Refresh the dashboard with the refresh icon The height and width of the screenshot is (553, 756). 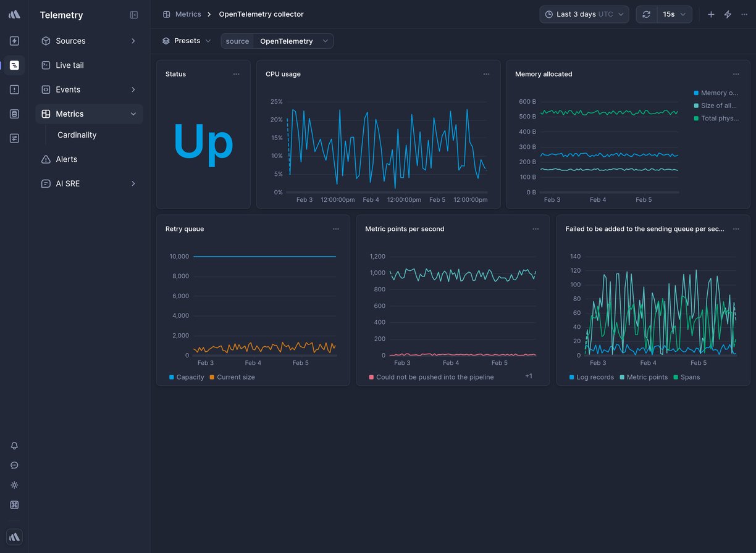(646, 14)
